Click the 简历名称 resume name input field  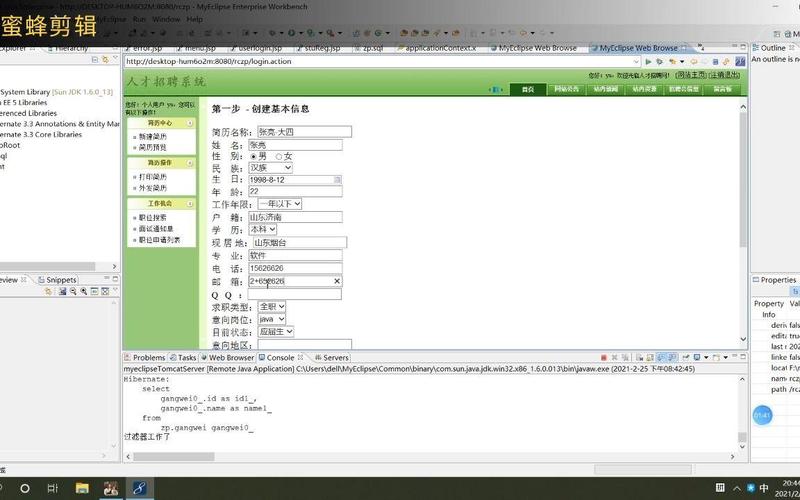(x=304, y=131)
